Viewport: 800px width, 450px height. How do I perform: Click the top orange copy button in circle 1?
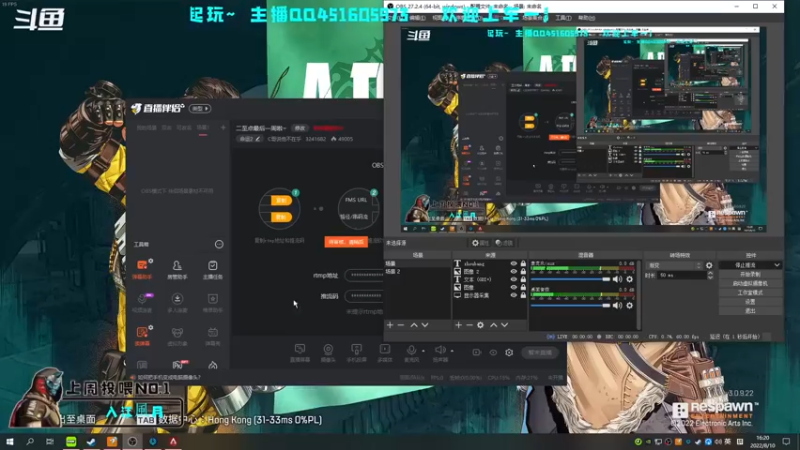(x=281, y=201)
